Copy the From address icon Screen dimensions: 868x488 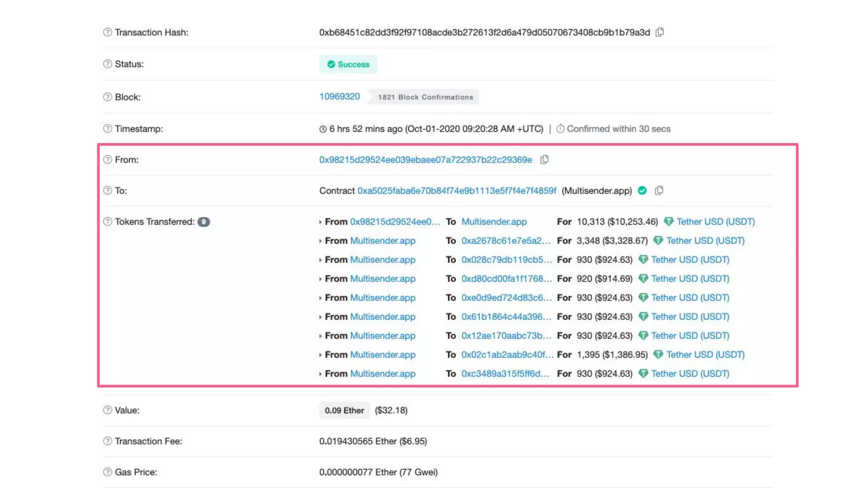click(545, 160)
